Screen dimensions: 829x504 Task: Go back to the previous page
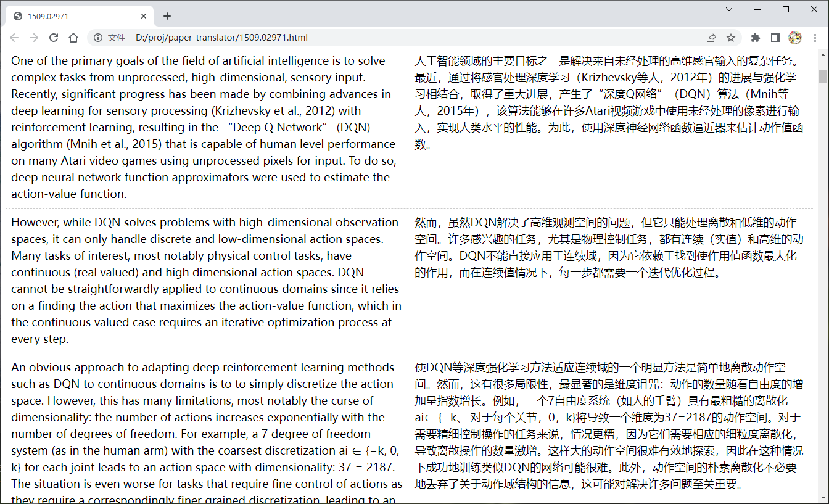click(x=14, y=38)
